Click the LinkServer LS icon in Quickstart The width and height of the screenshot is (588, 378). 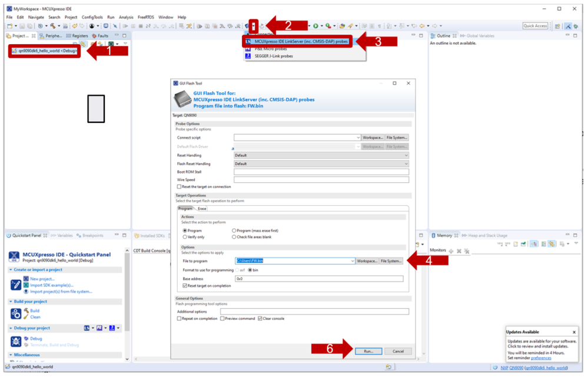(x=87, y=328)
